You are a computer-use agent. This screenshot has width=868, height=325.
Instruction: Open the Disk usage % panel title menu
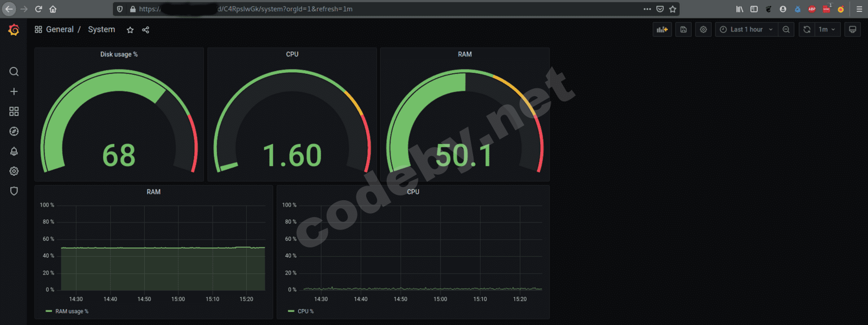(x=119, y=54)
